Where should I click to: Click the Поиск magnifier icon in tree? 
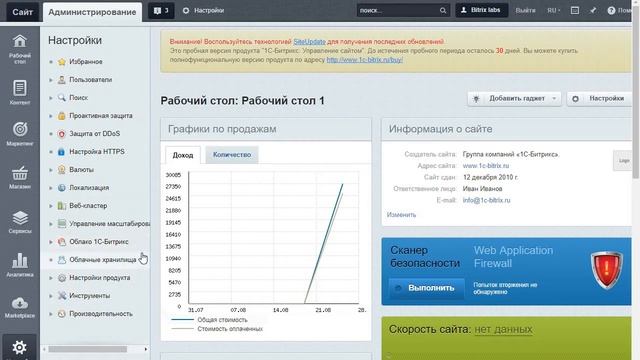[x=62, y=98]
